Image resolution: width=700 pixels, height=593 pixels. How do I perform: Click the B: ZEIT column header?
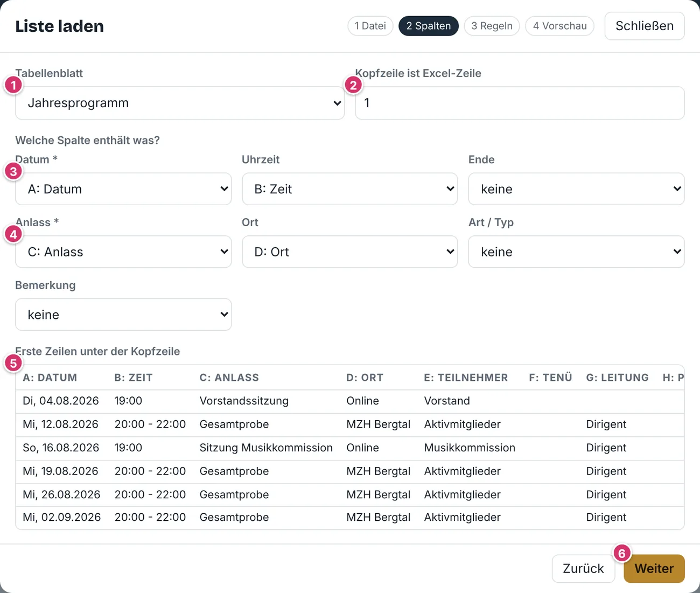coord(134,378)
